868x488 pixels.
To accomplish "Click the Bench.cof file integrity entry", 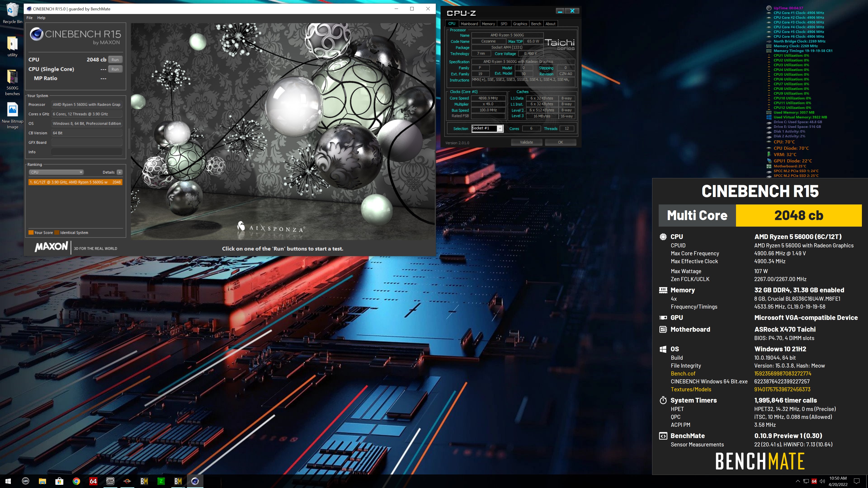I will pyautogui.click(x=683, y=373).
